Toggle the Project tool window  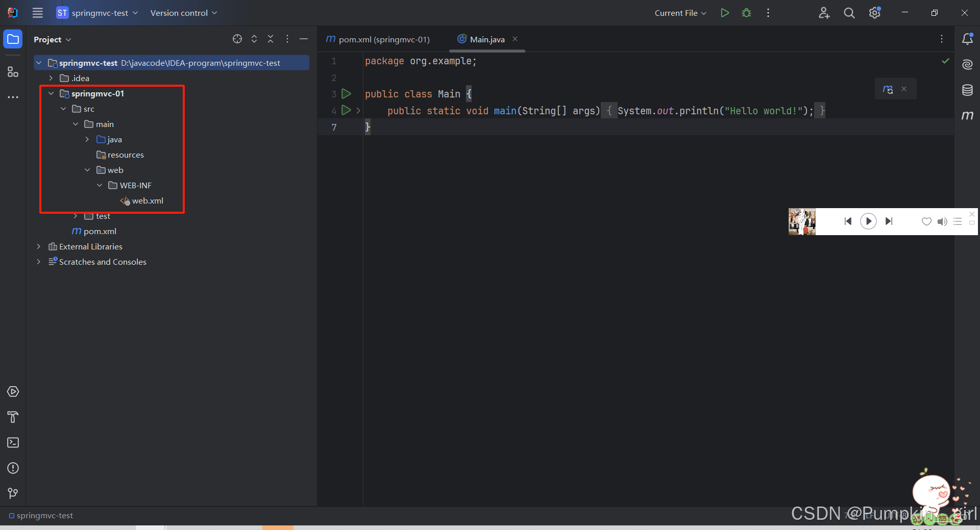tap(13, 39)
